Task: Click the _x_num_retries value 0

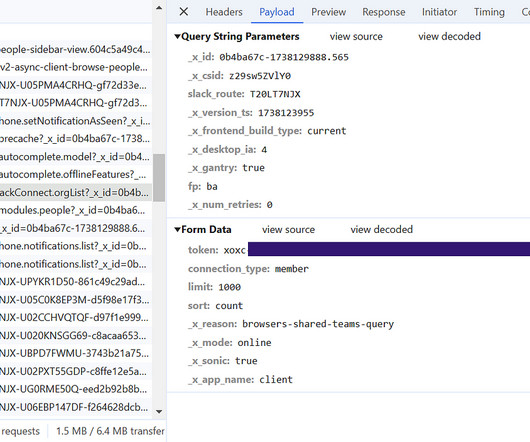Action: tap(269, 204)
